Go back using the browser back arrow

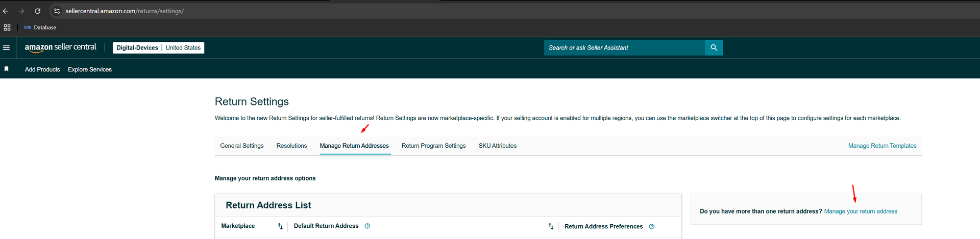[6, 11]
